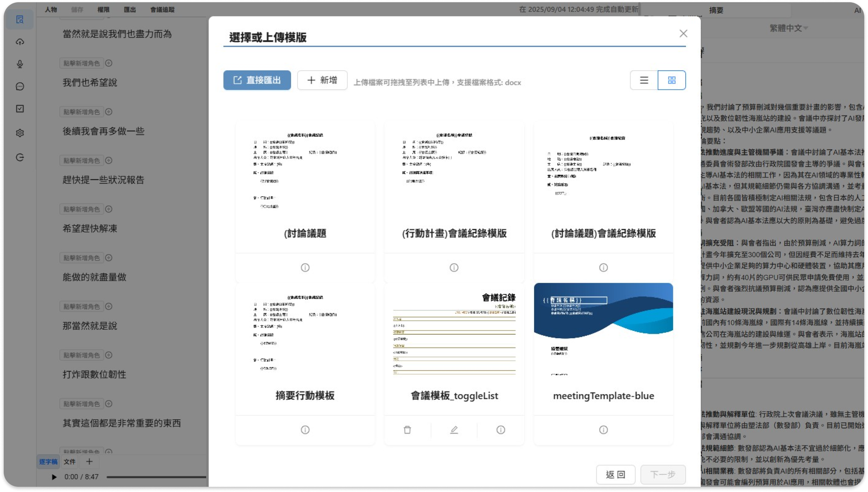Click plus circle beside 我們也希望說 role tag

109,63
